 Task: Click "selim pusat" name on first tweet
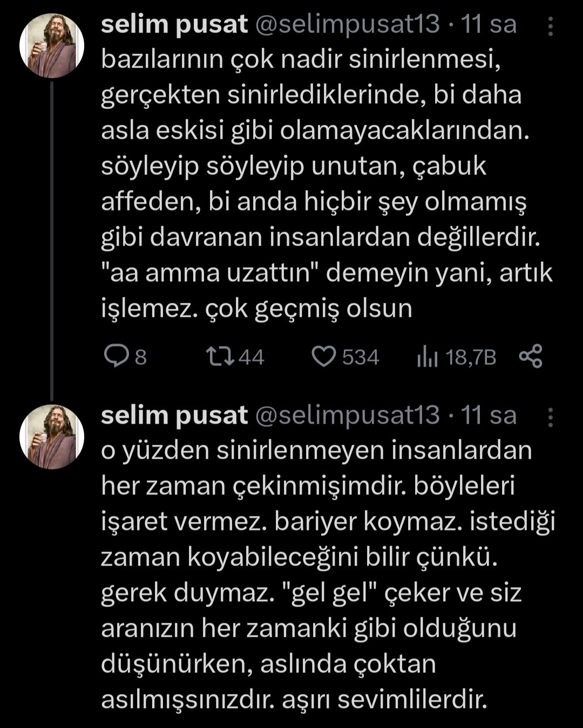tap(174, 25)
